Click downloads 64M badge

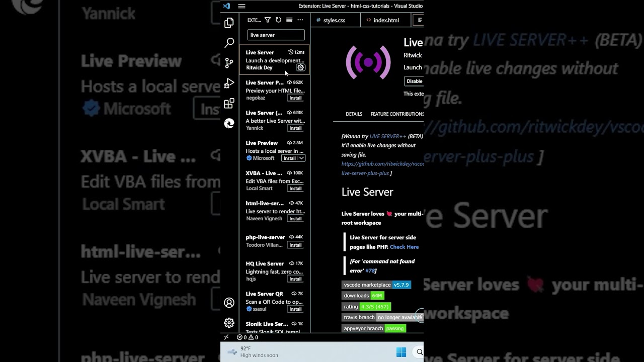pos(363,296)
